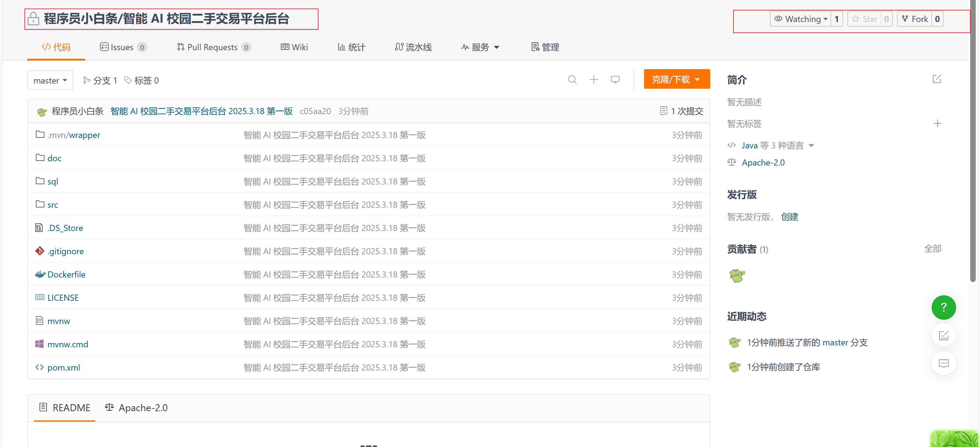Click the green help question mark button
980x447 pixels.
(x=943, y=307)
